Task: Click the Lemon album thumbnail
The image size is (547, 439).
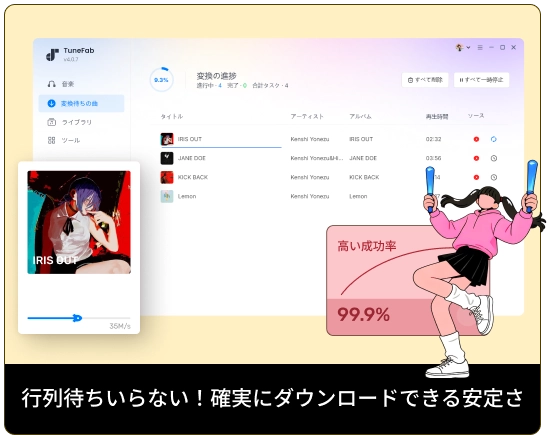Action: coord(167,196)
